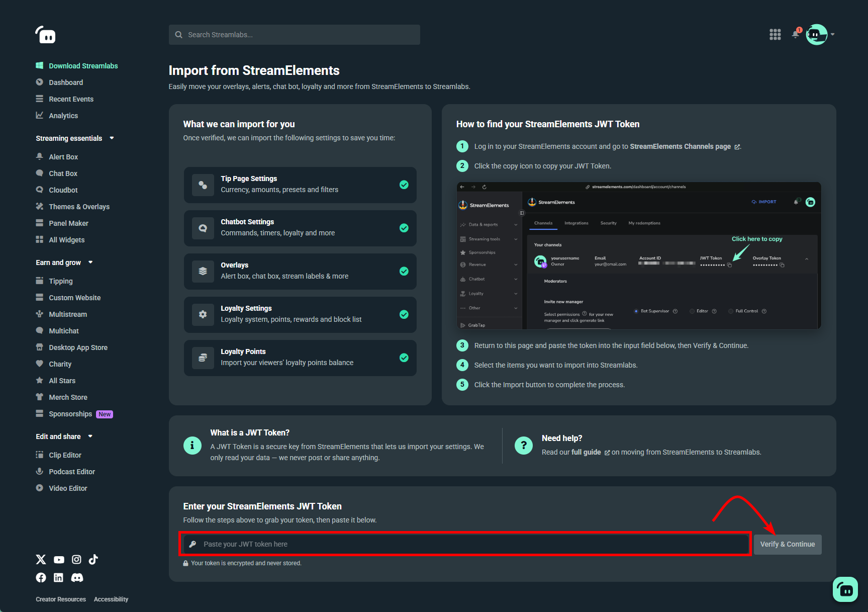Screen dimensions: 868x612
Task: Open Alert Box settings
Action: (57, 157)
